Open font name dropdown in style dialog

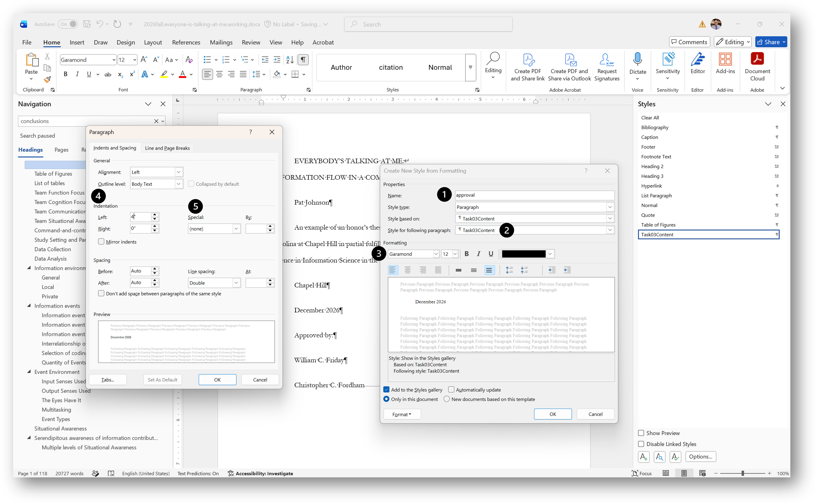coord(436,254)
